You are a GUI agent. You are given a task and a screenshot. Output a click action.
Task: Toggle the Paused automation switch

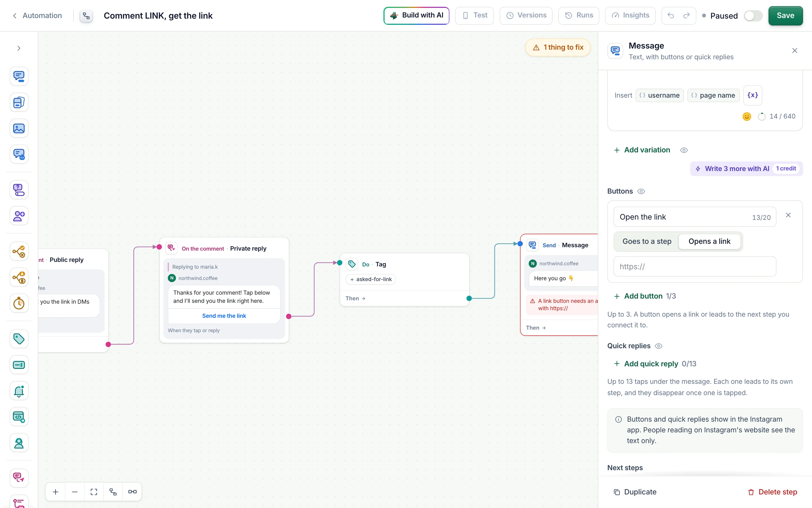tap(753, 16)
